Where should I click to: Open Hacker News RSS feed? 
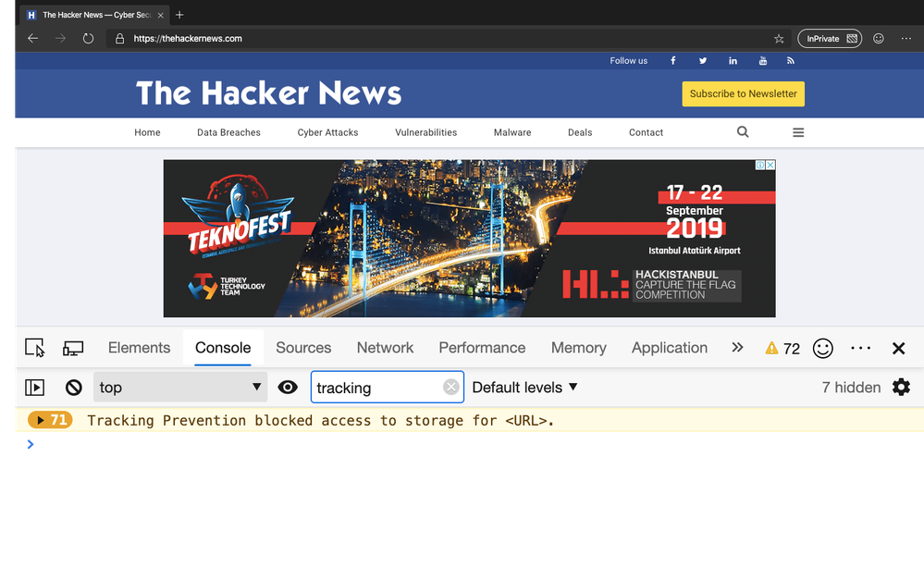[790, 61]
